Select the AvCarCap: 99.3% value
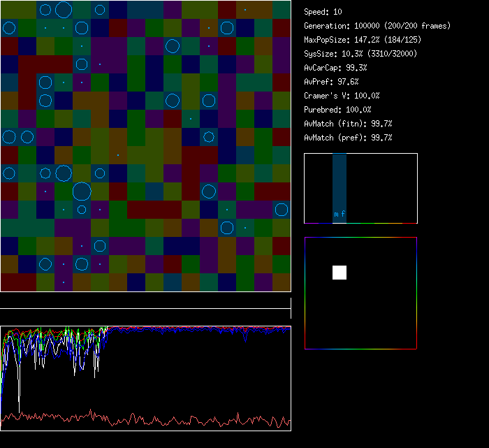Screen dimensions: 489x448 pos(336,68)
